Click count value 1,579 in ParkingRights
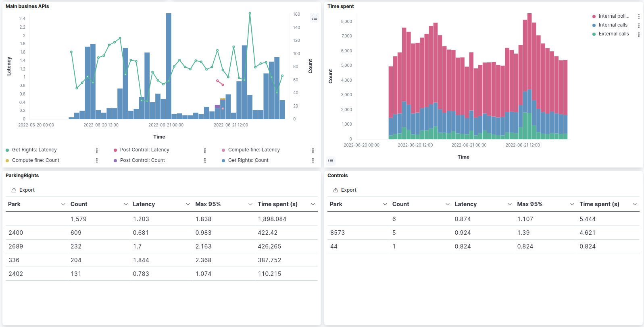 [79, 219]
